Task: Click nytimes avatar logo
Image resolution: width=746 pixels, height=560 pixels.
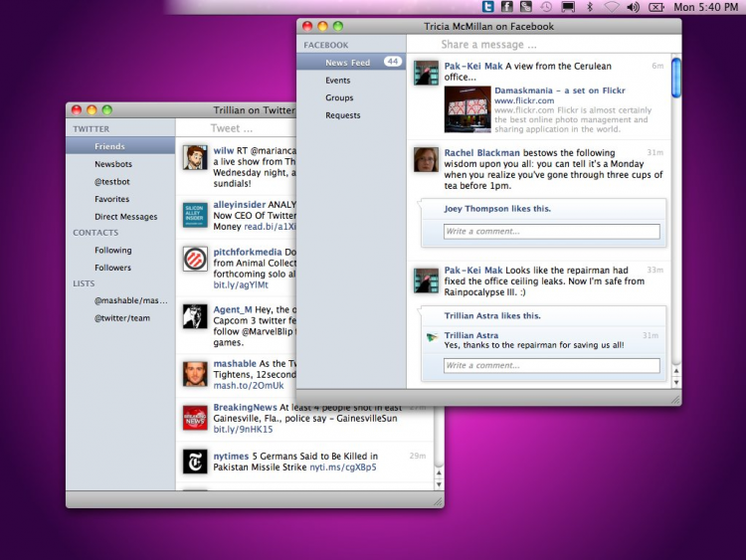Action: (x=195, y=462)
